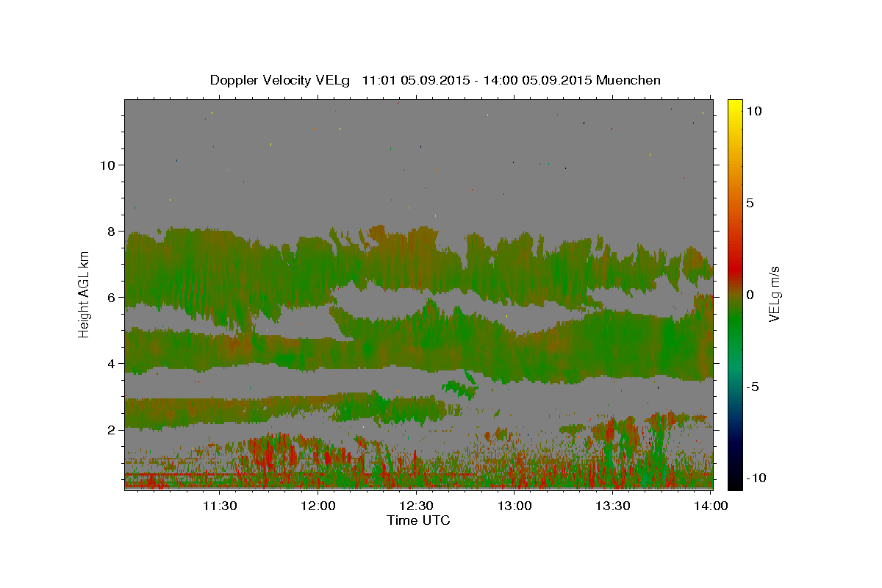Click the 12:00 time tick label

pos(319,506)
